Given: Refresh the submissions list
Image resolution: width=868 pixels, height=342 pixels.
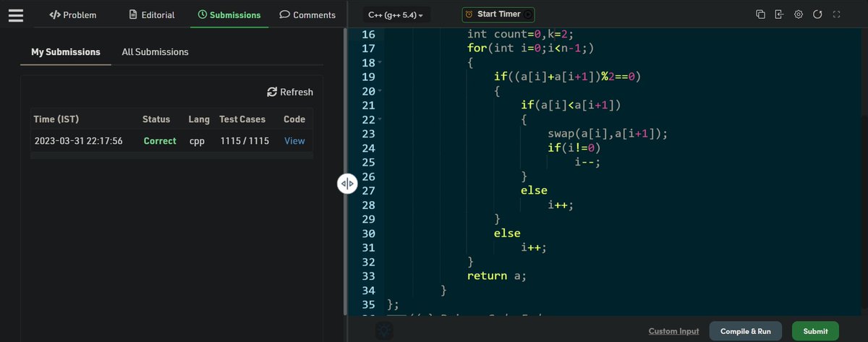Looking at the screenshot, I should 290,92.
